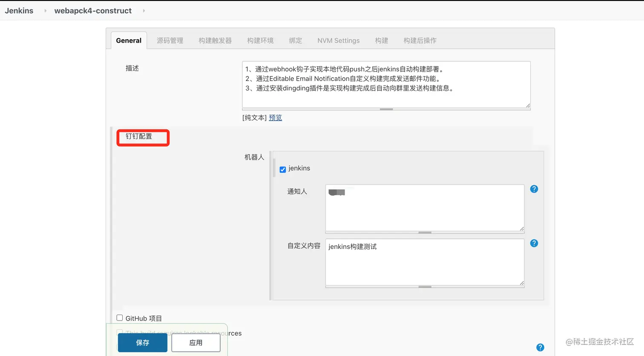Image resolution: width=644 pixels, height=356 pixels.
Task: Switch to the 源码管理 tab
Action: 170,41
